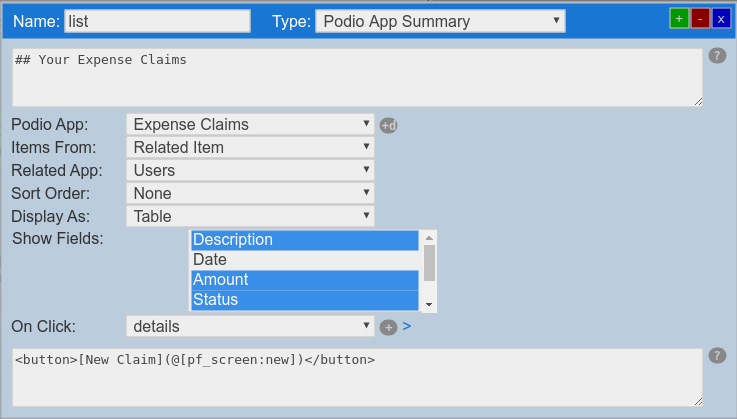The image size is (737, 419).
Task: Select Status in Show Fields list
Action: point(305,300)
